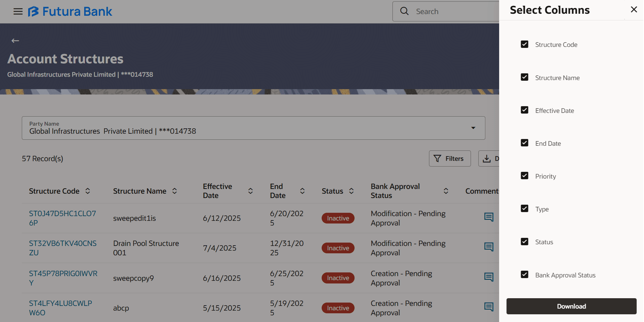Click the search magnifier icon
The width and height of the screenshot is (644, 322).
(405, 11)
